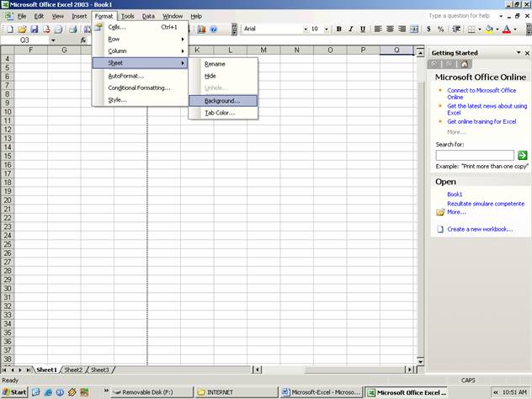Click the Open folder toolbar icon

click(x=22, y=29)
